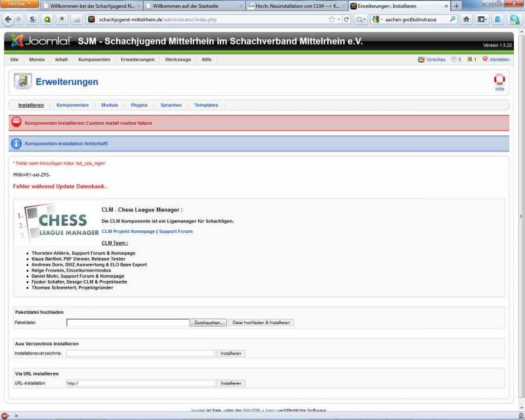525x420 pixels.
Task: Click the Hilfe lifebuoy icon
Action: (499, 80)
